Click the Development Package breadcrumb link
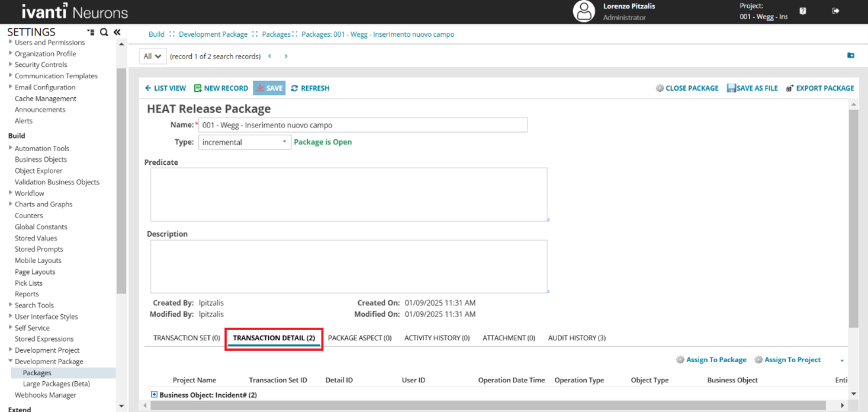Image resolution: width=868 pixels, height=412 pixels. tap(213, 34)
